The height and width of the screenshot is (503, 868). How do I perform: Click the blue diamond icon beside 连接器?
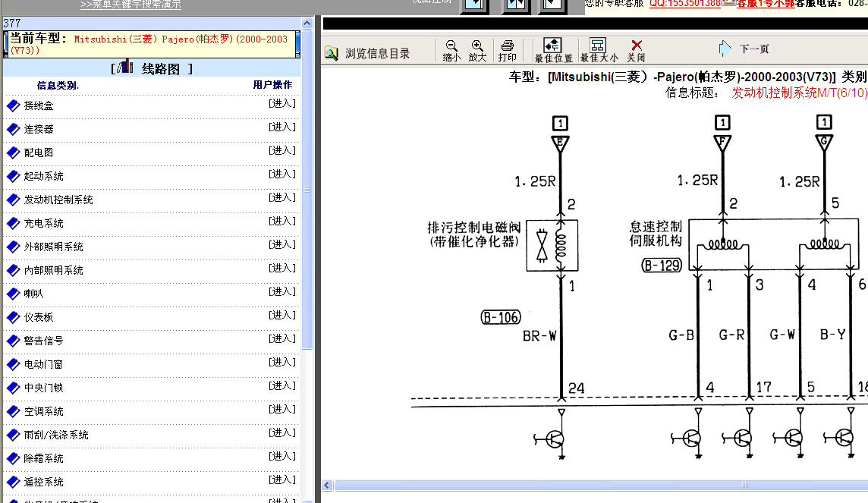(14, 130)
